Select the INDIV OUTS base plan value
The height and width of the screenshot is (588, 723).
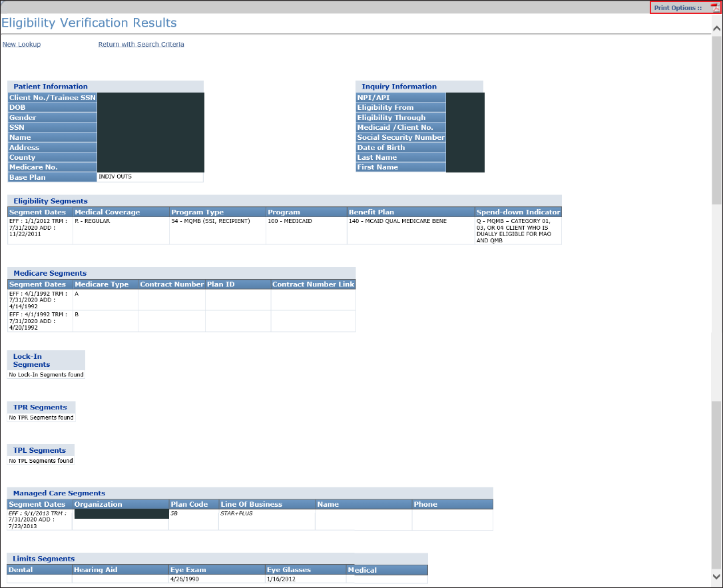point(115,176)
